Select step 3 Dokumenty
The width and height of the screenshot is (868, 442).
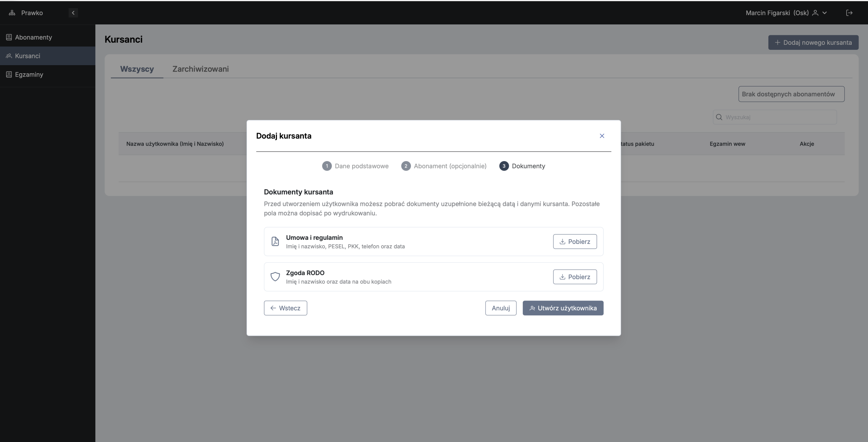pyautogui.click(x=522, y=166)
